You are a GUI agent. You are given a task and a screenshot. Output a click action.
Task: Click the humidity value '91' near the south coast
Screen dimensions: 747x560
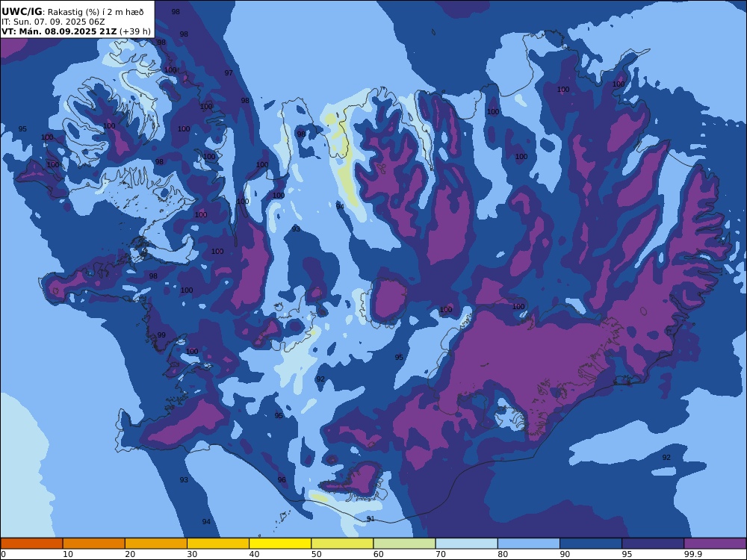(371, 519)
